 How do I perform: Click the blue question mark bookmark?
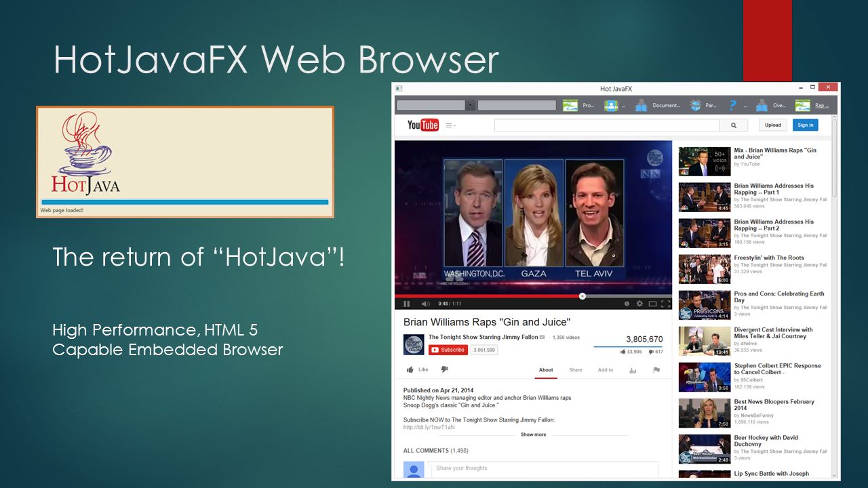[x=732, y=105]
